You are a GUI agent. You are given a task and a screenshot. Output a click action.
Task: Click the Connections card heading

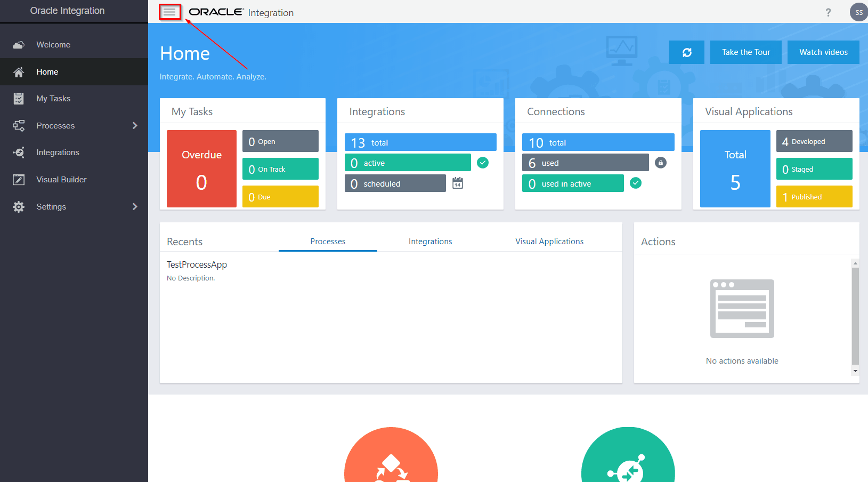click(x=556, y=111)
